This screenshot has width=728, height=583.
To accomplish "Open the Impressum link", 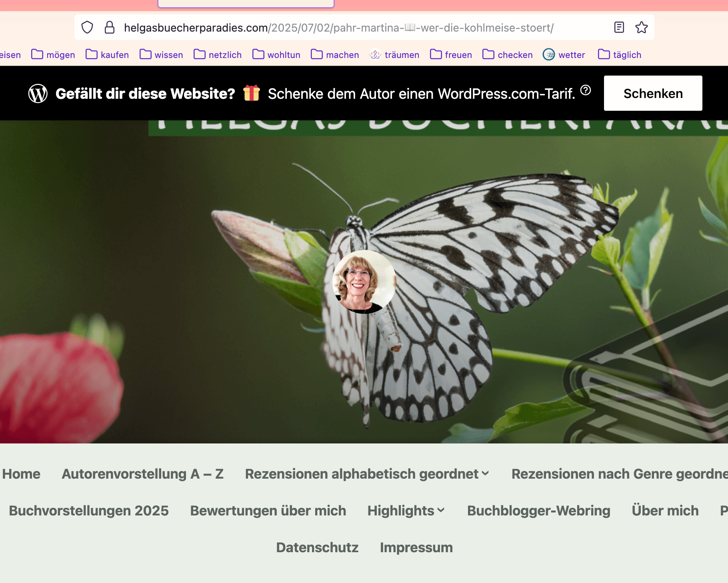I will [x=416, y=547].
